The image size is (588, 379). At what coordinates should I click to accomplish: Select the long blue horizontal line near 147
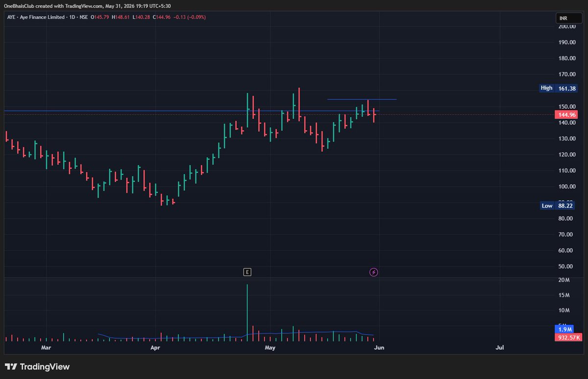pos(192,111)
